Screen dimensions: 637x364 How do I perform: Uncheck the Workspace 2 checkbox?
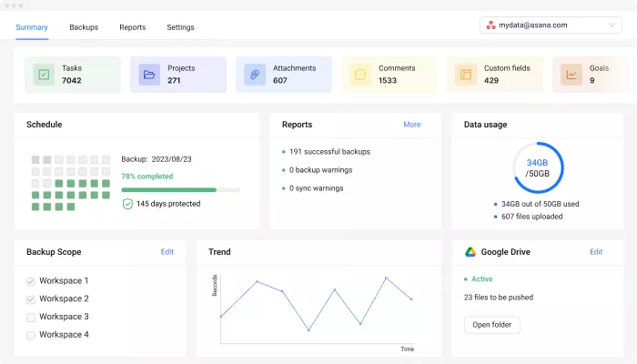pyautogui.click(x=31, y=299)
